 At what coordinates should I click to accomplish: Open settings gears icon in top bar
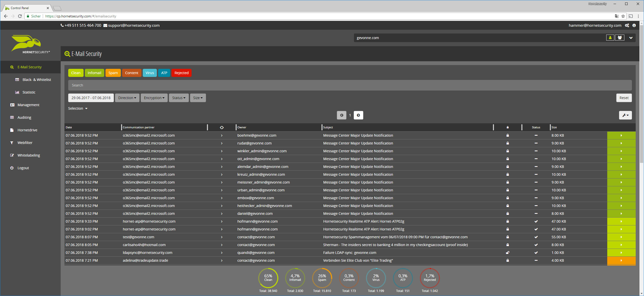(627, 25)
